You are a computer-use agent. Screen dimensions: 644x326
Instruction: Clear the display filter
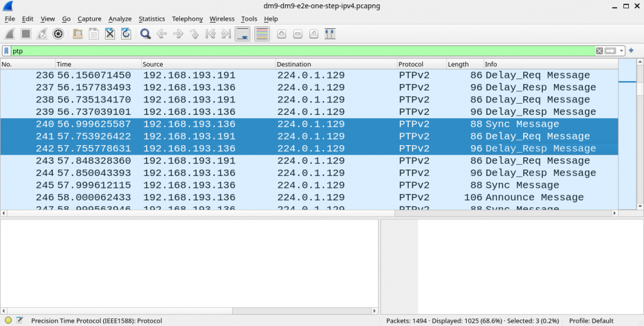click(x=599, y=51)
